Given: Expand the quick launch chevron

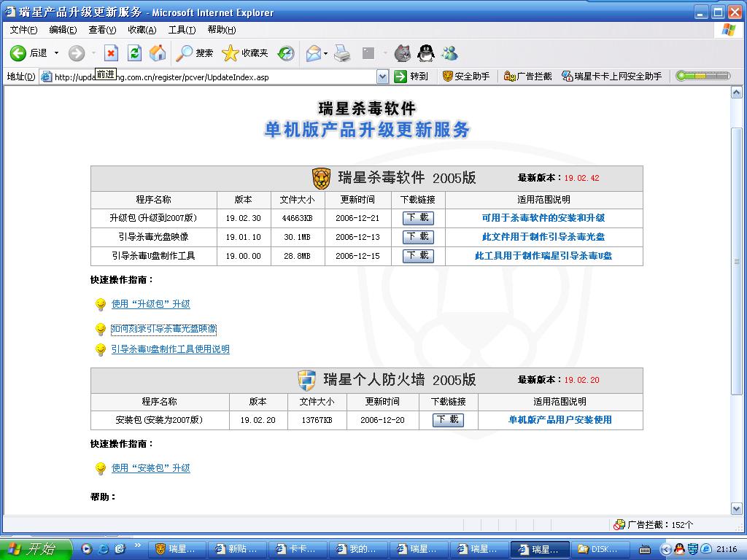Looking at the screenshot, I should (x=138, y=545).
